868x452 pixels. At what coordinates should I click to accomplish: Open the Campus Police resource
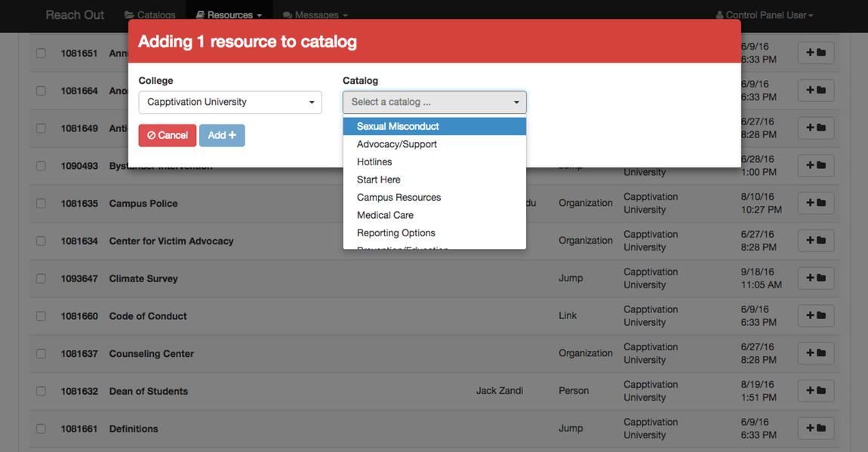pos(143,204)
